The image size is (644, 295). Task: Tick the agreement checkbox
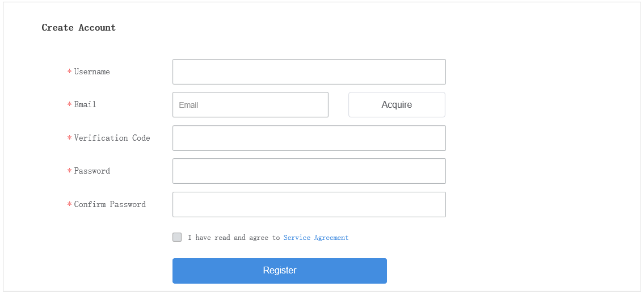point(177,237)
